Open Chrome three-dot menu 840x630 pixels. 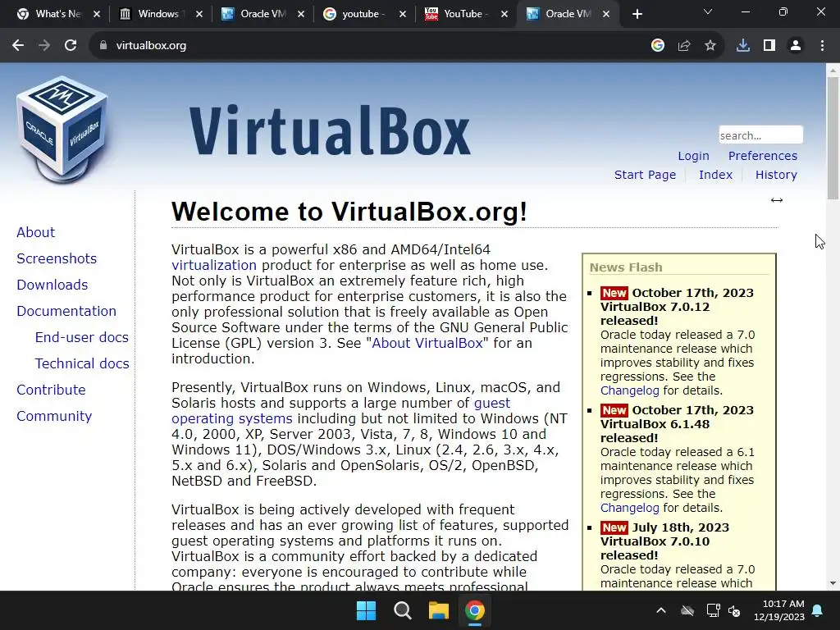tap(822, 46)
